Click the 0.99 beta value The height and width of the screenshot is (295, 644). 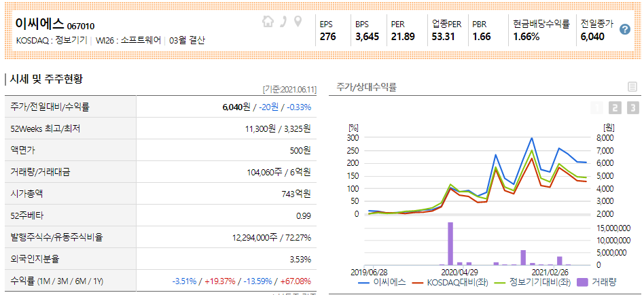pyautogui.click(x=304, y=215)
